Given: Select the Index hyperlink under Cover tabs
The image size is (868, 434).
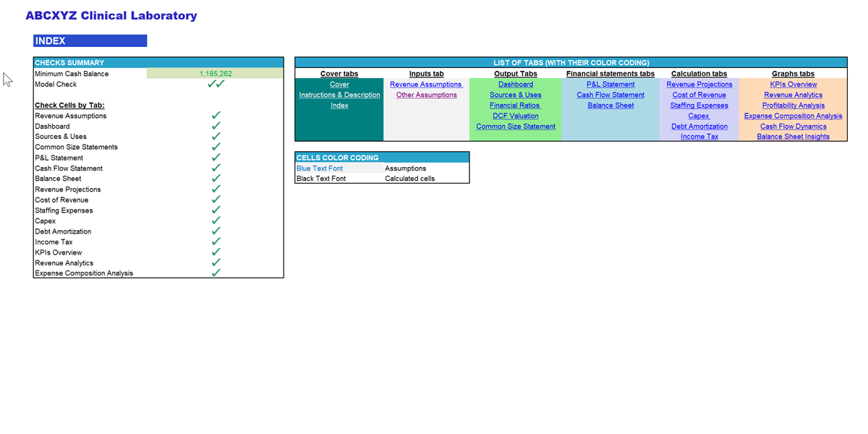Looking at the screenshot, I should 339,105.
